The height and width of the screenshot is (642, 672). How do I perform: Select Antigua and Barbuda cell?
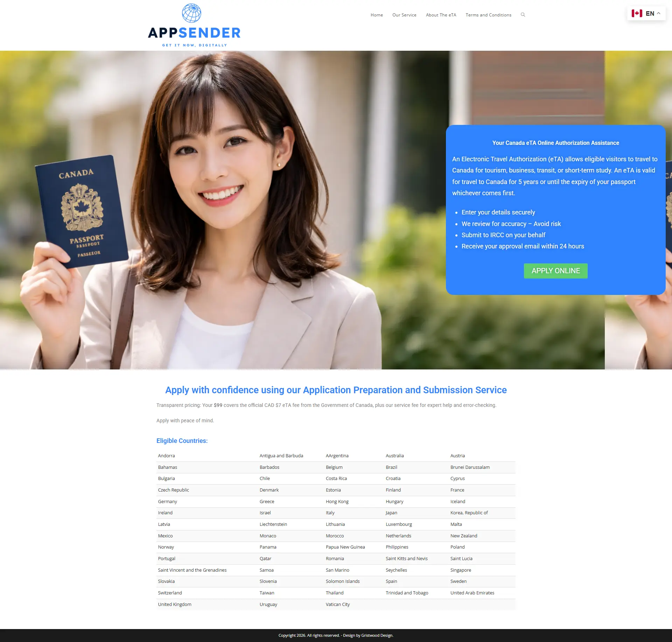(x=281, y=456)
